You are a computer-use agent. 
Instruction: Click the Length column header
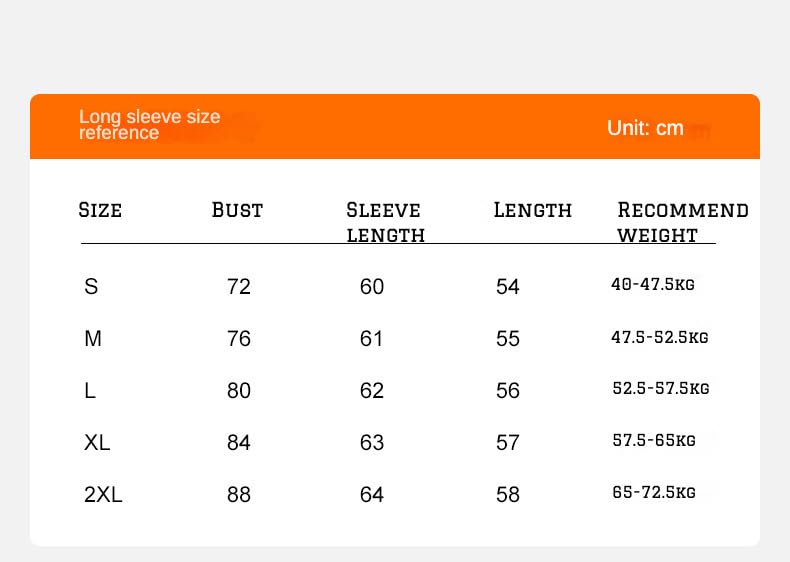click(533, 210)
